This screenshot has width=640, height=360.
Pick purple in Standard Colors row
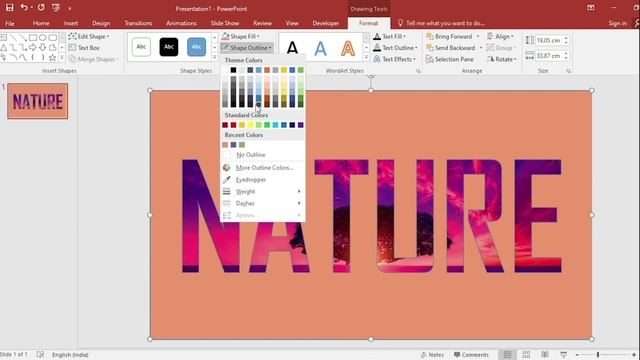click(301, 125)
